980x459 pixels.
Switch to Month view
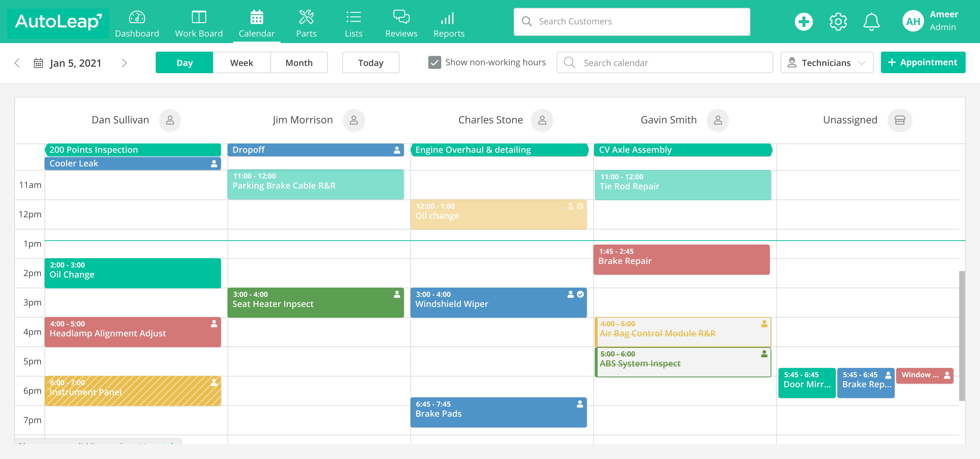pyautogui.click(x=299, y=63)
